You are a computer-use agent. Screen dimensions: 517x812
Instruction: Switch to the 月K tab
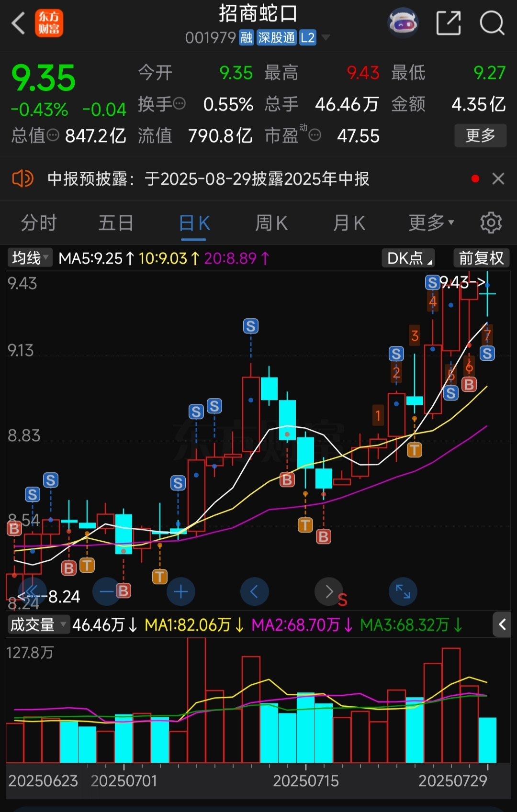pos(349,223)
